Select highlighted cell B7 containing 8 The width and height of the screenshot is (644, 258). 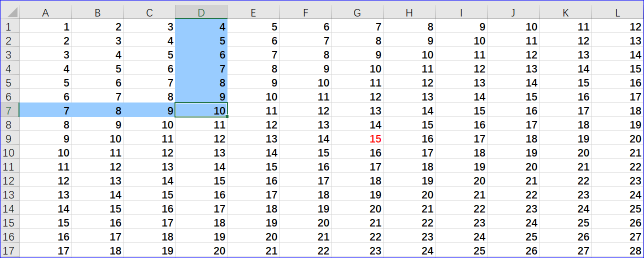[97, 110]
